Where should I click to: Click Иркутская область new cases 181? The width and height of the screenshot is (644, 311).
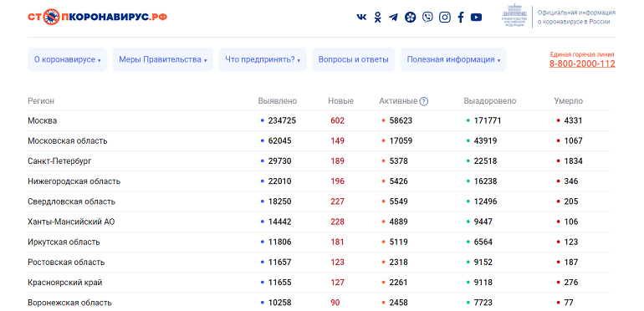[338, 242]
